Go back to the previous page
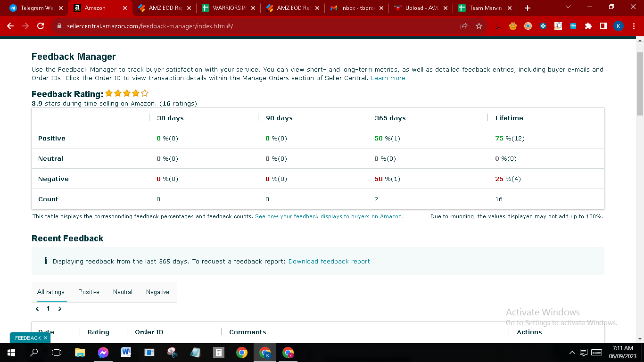The height and width of the screenshot is (362, 644). 10,26
